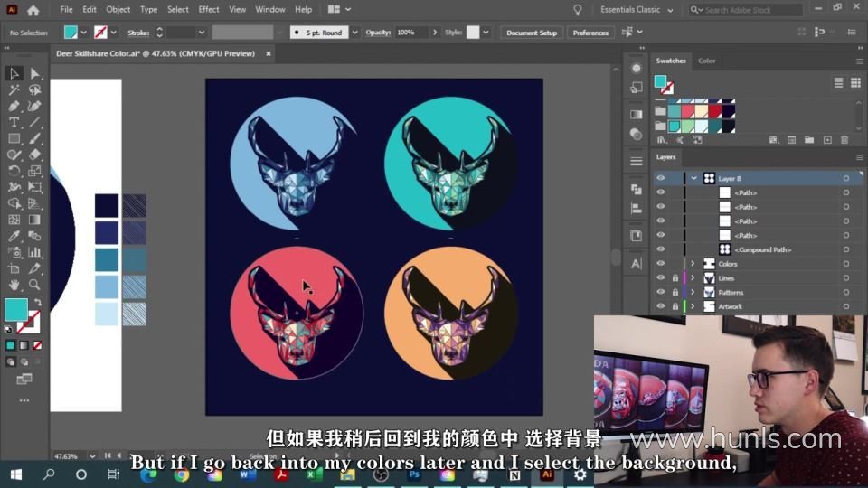Click the Search Adobe Stock field
Screen dimensions: 868x488
tap(746, 10)
